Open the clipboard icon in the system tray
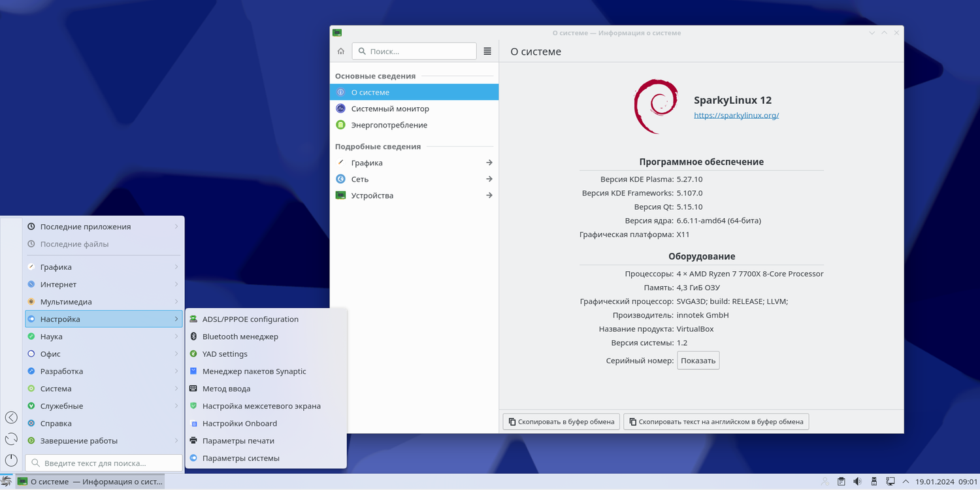Screen dimensions: 980x490 [x=841, y=482]
